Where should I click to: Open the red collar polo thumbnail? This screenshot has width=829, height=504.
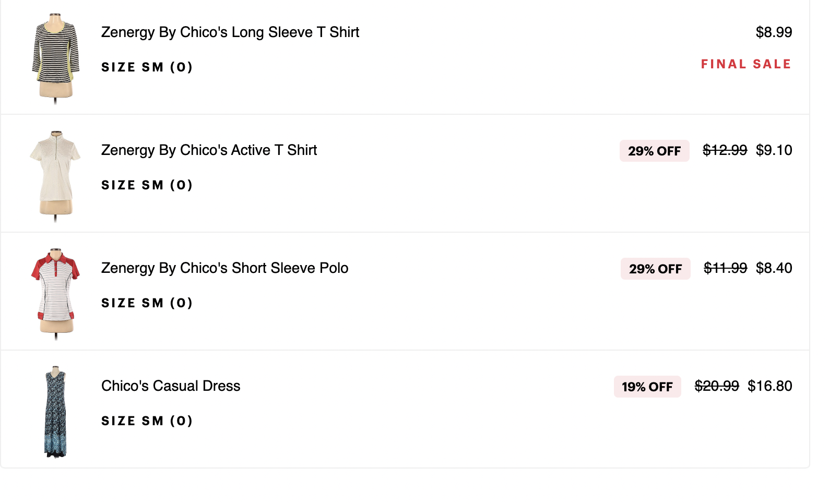click(55, 294)
